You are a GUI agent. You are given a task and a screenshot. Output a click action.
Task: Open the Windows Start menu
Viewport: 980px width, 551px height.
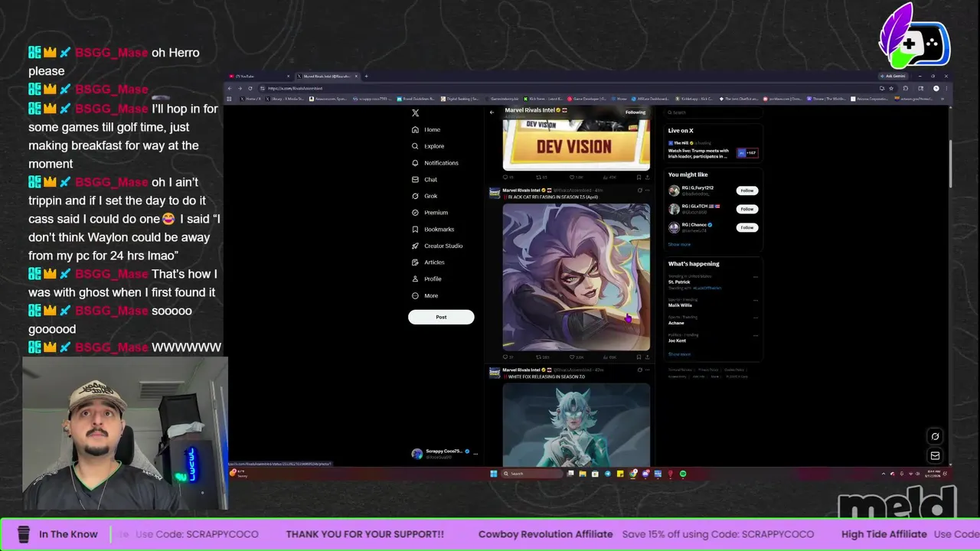click(494, 474)
